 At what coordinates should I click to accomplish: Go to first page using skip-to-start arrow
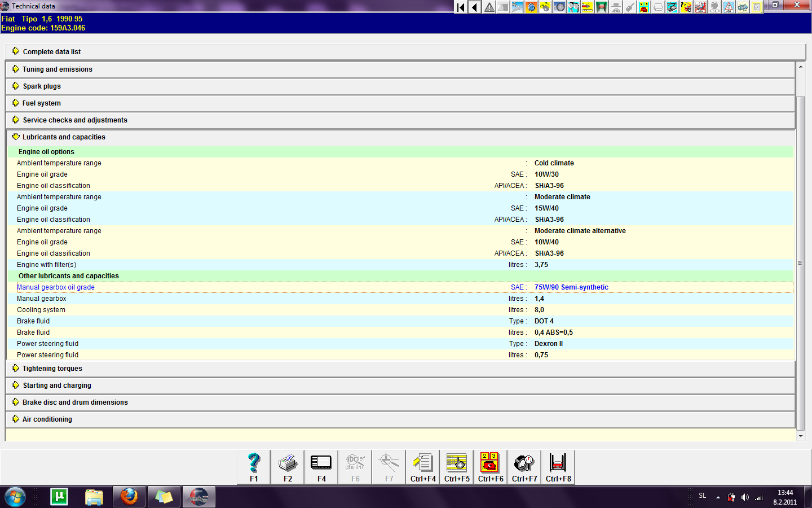[461, 7]
